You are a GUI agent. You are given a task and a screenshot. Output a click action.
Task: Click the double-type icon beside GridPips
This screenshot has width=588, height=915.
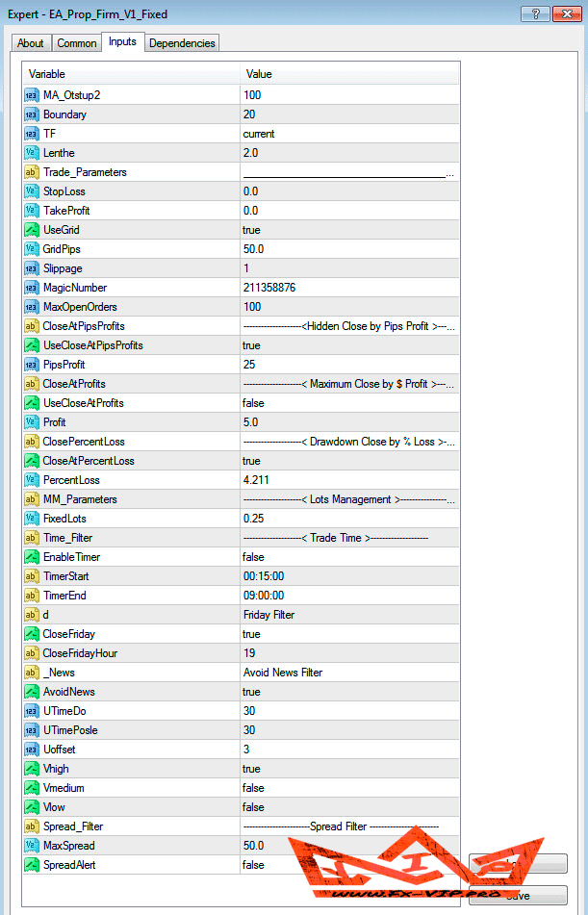(32, 249)
